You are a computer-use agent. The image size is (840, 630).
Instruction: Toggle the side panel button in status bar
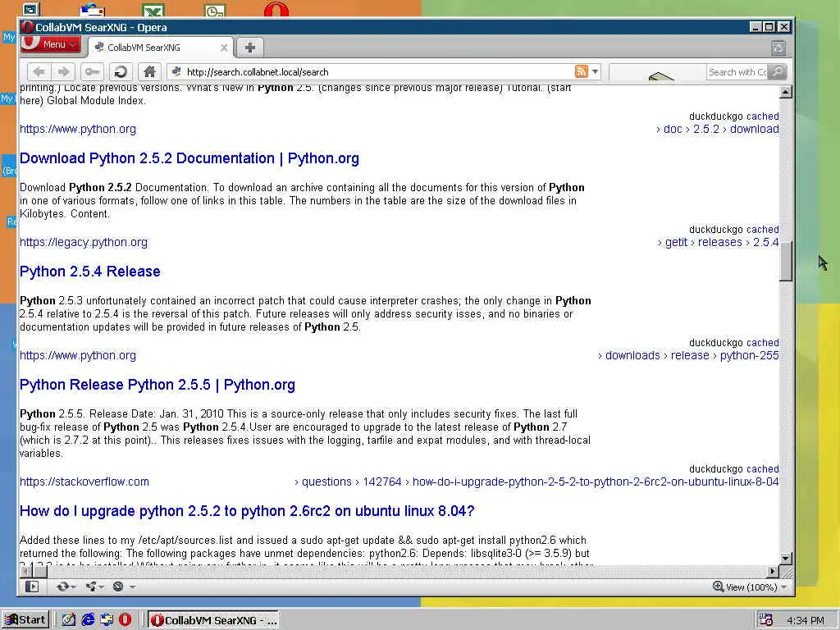tap(32, 587)
